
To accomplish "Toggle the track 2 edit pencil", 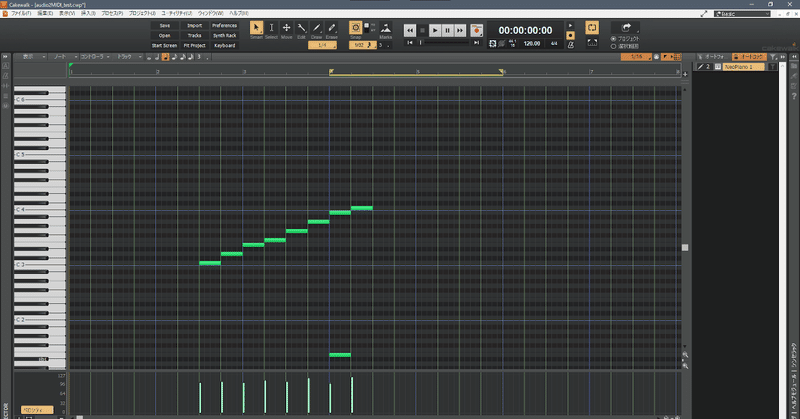I will click(701, 67).
